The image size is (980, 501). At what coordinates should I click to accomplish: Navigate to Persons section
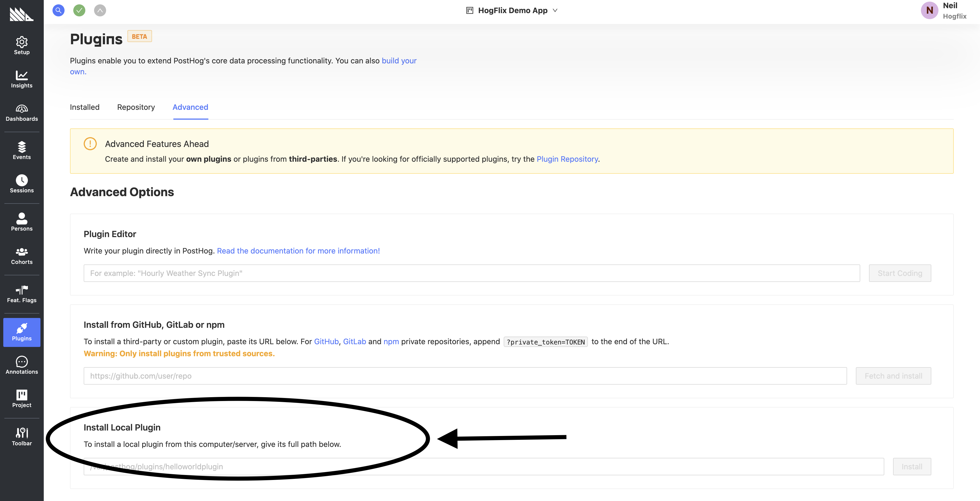[x=21, y=220]
